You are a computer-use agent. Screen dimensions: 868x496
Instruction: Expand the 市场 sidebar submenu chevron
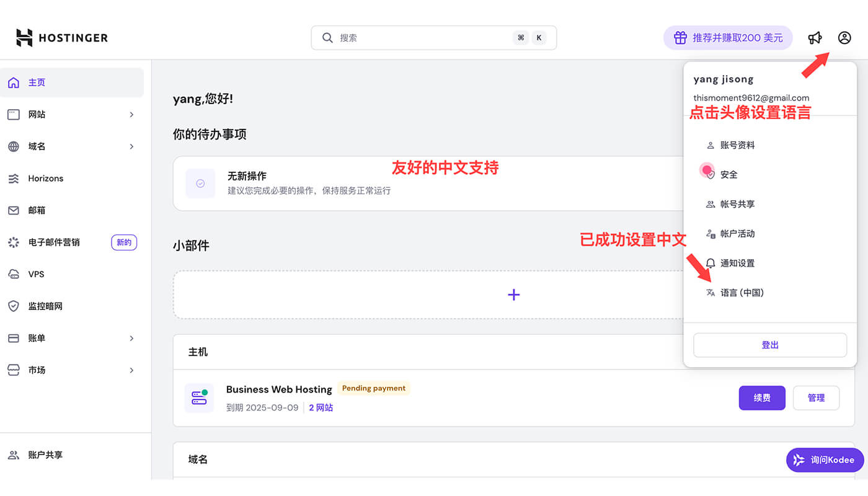[x=131, y=370]
